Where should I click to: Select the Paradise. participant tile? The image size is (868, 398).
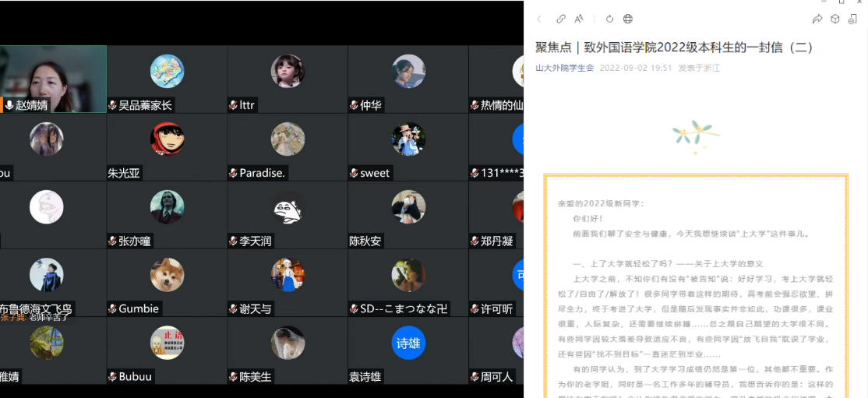[x=288, y=148]
